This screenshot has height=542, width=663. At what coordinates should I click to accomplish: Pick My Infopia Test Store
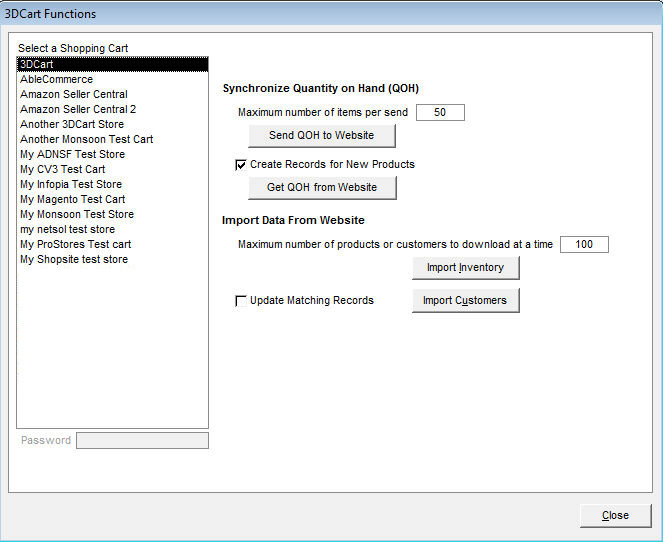tap(112, 184)
